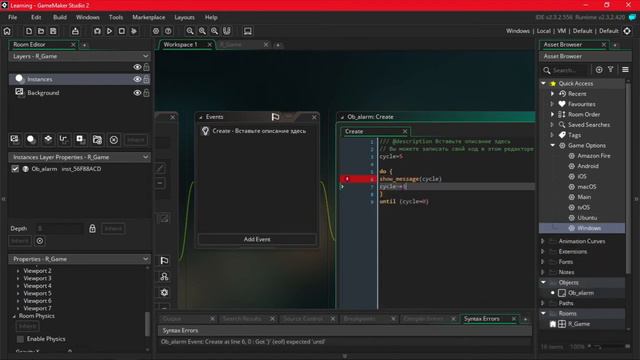Open an existing project via the folder icon
640x360 pixels.
[41, 31]
